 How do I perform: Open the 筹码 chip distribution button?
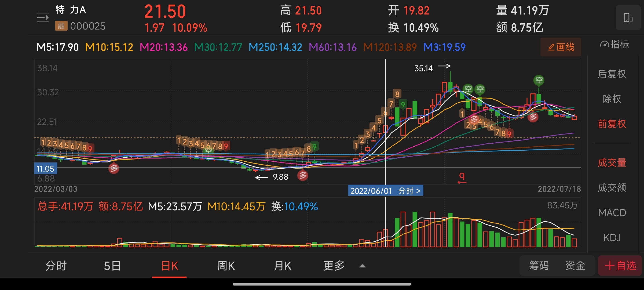pyautogui.click(x=539, y=266)
